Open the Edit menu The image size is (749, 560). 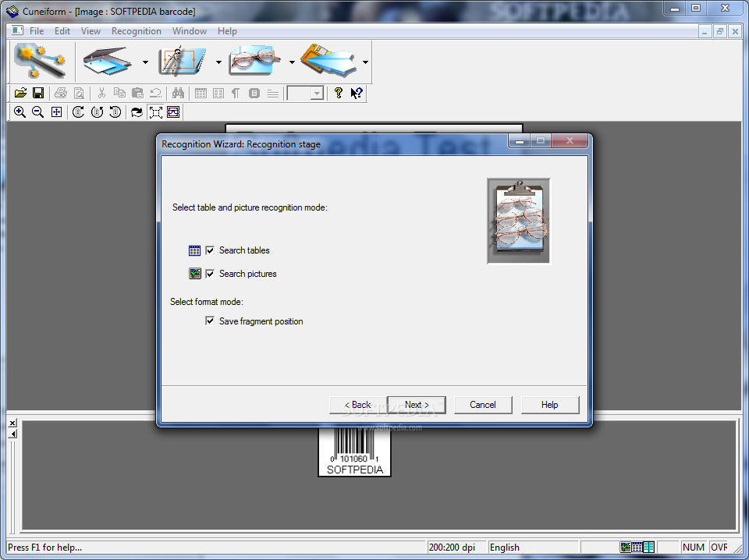click(62, 31)
